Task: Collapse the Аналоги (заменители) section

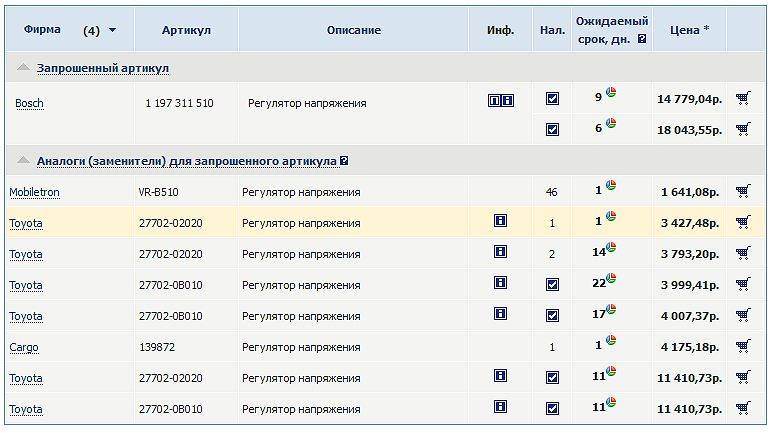Action: click(23, 160)
